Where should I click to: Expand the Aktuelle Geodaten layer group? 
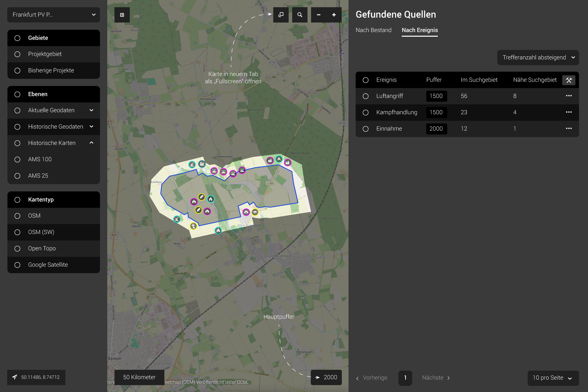pos(91,110)
